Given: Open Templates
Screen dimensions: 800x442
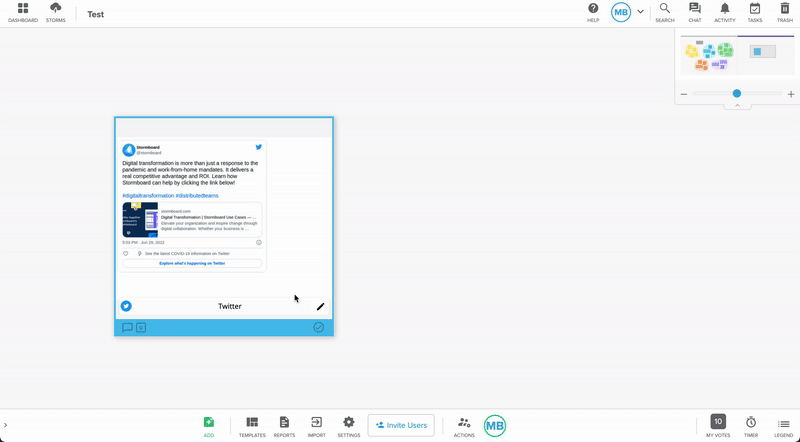Looking at the screenshot, I should click(x=252, y=427).
